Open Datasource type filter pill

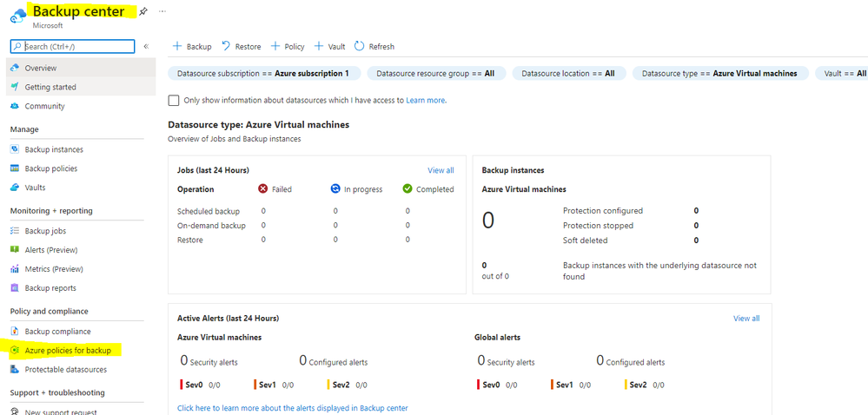[x=720, y=74]
